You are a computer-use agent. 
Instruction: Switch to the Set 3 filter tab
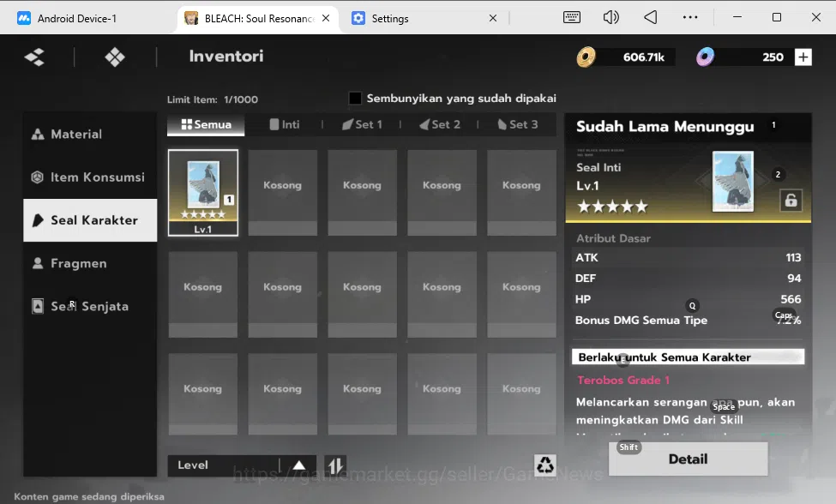(517, 124)
